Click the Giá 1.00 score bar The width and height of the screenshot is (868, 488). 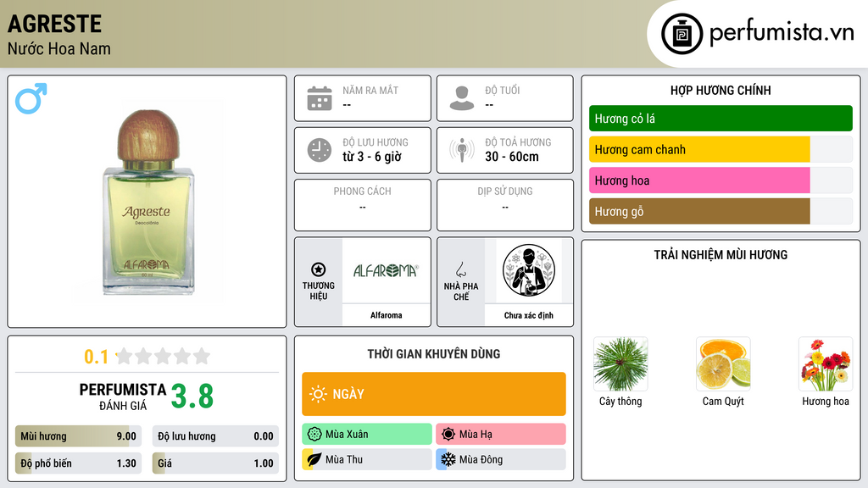coord(215,463)
